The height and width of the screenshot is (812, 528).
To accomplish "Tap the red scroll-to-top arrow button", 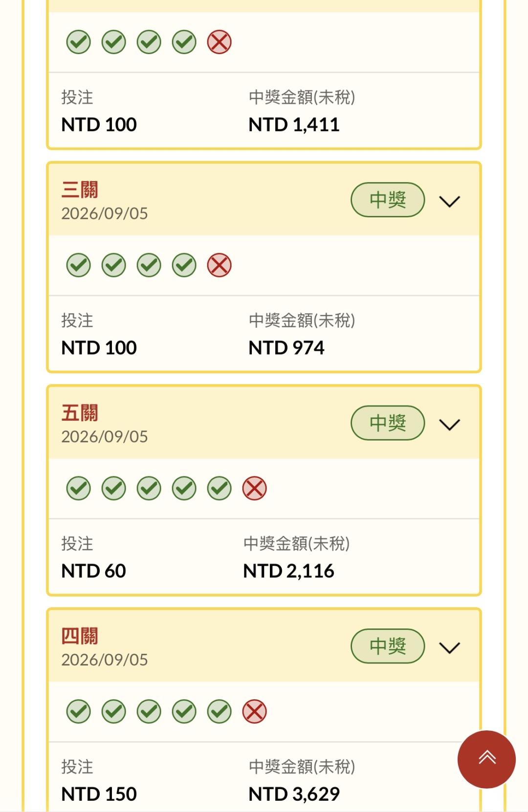I will pyautogui.click(x=486, y=759).
